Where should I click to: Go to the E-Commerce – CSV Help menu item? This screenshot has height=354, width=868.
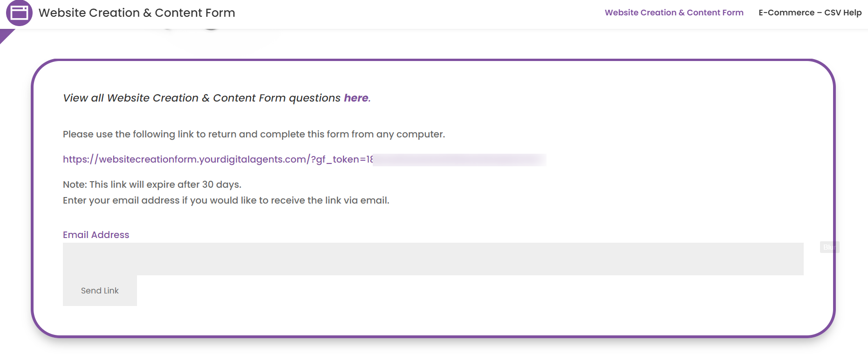click(x=810, y=13)
